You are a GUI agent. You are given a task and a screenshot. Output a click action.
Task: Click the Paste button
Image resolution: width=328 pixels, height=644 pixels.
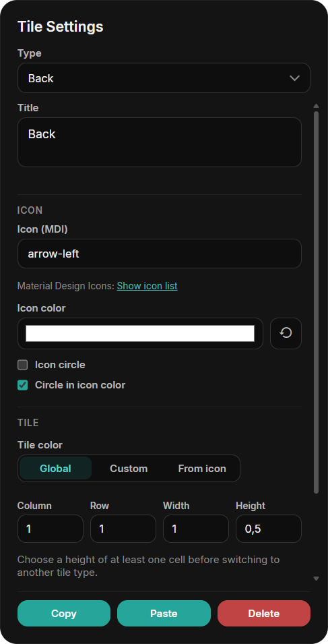point(164,613)
